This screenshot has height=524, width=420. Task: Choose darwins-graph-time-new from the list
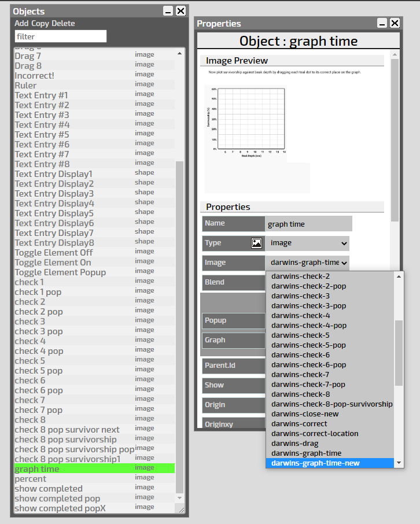click(x=330, y=463)
